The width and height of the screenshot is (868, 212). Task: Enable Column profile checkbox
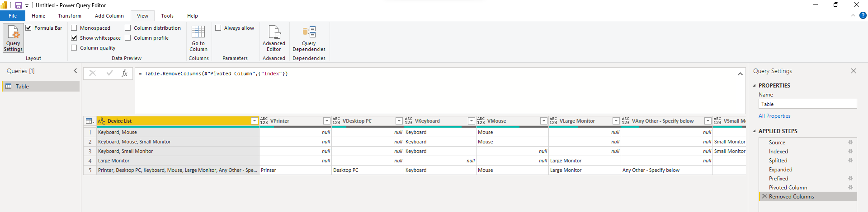click(128, 38)
